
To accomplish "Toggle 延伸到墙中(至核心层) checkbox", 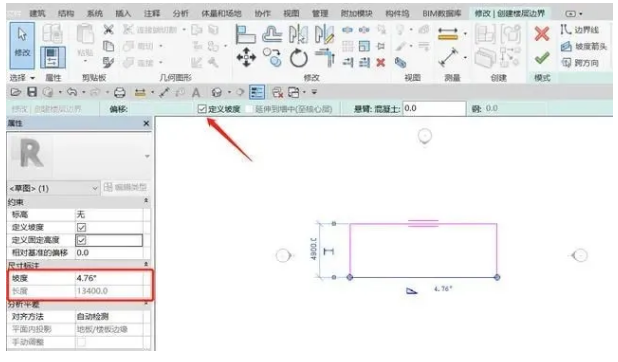I will click(249, 109).
